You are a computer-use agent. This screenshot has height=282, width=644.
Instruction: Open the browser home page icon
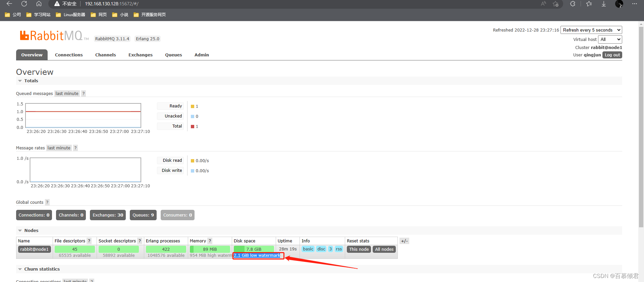(x=39, y=4)
